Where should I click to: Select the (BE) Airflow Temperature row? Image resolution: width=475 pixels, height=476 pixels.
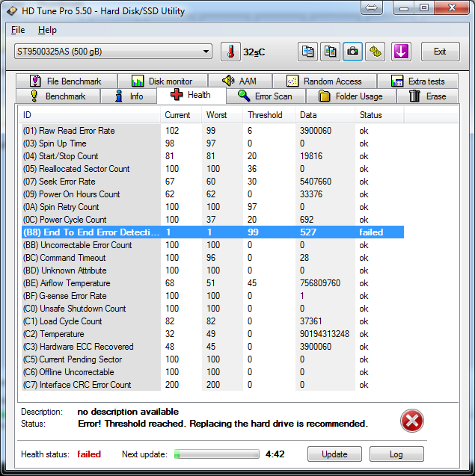[212, 283]
